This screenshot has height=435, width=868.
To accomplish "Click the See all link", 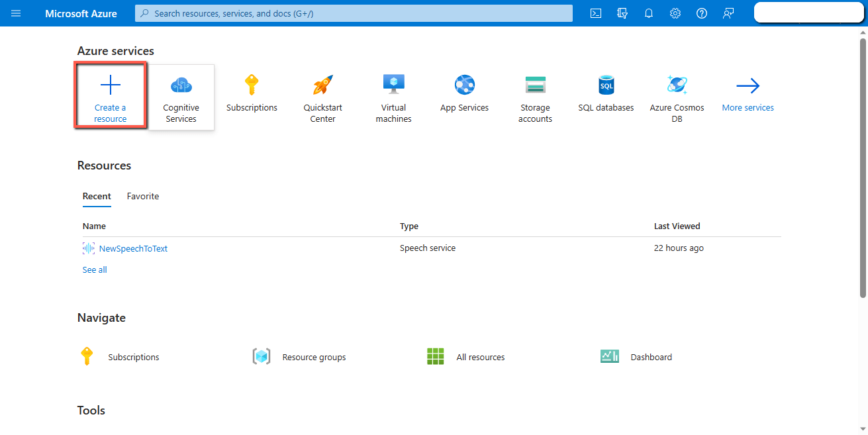I will 95,269.
